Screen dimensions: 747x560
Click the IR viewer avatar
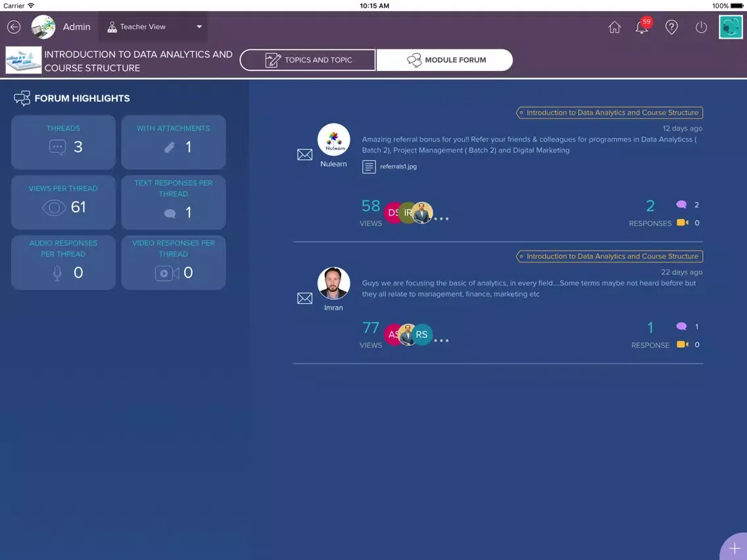click(x=406, y=212)
